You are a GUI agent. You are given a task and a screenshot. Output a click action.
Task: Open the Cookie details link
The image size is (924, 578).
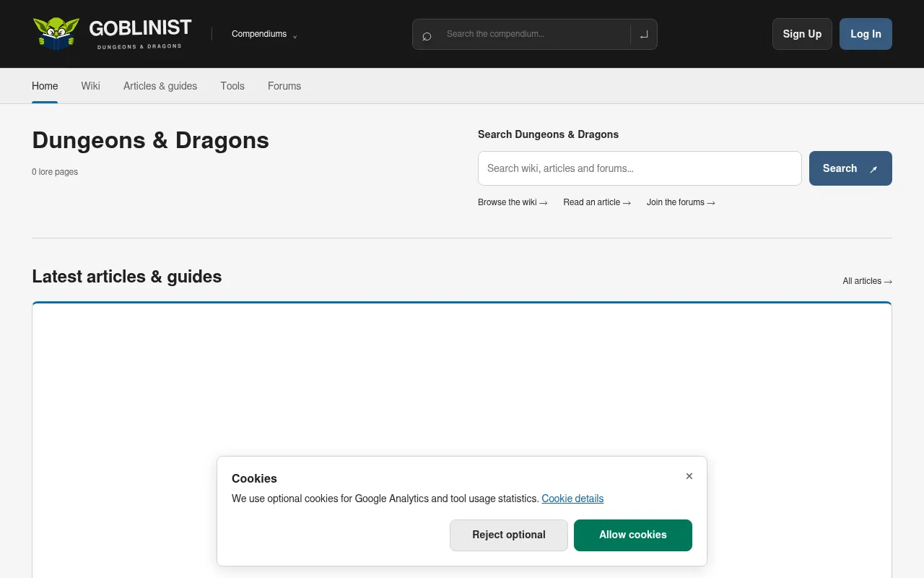[x=572, y=499]
